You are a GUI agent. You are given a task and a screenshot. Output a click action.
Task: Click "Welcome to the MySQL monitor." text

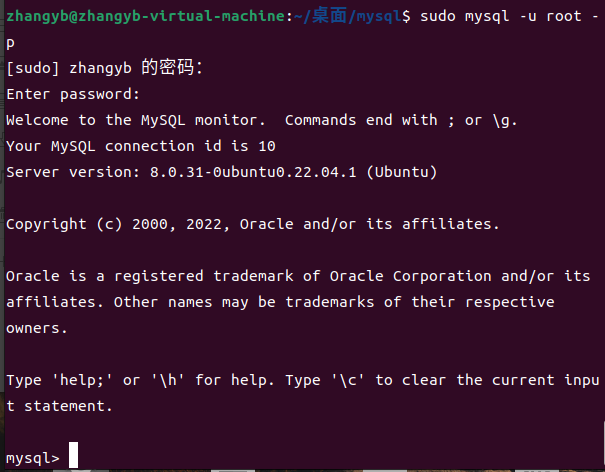(x=136, y=120)
